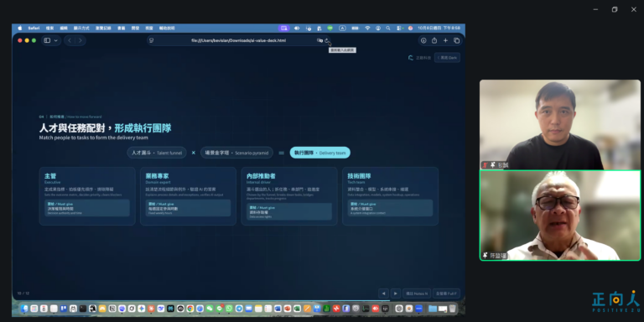Image resolution: width=644 pixels, height=322 pixels.
Task: Open Finder from the Dock
Action: tap(24, 309)
